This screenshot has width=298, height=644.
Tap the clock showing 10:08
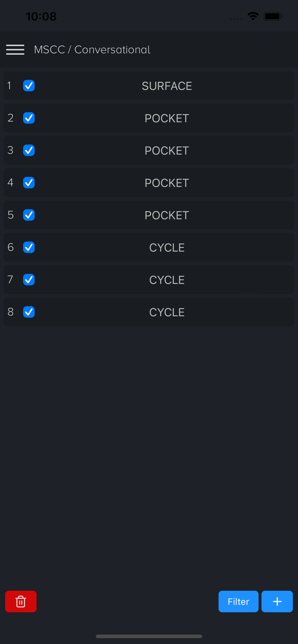(x=41, y=16)
